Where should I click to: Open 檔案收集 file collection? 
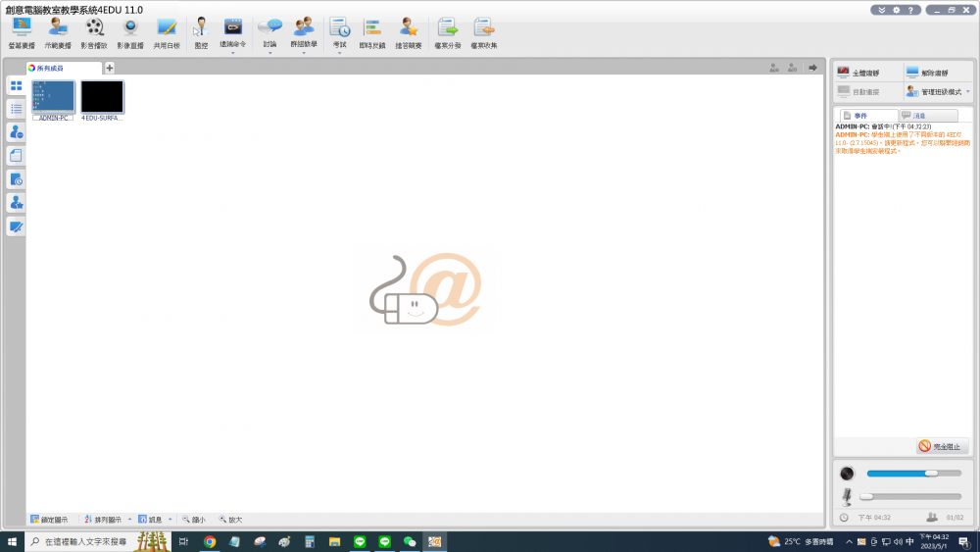coord(483,32)
